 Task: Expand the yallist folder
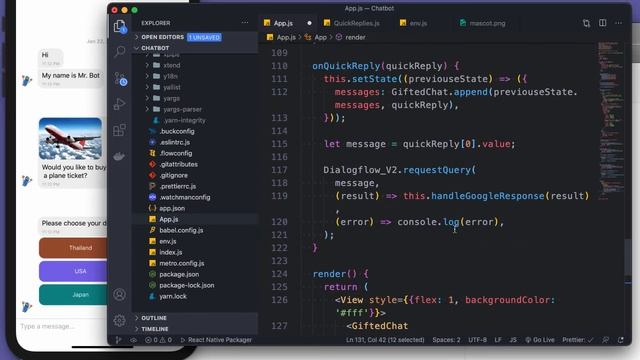(172, 87)
